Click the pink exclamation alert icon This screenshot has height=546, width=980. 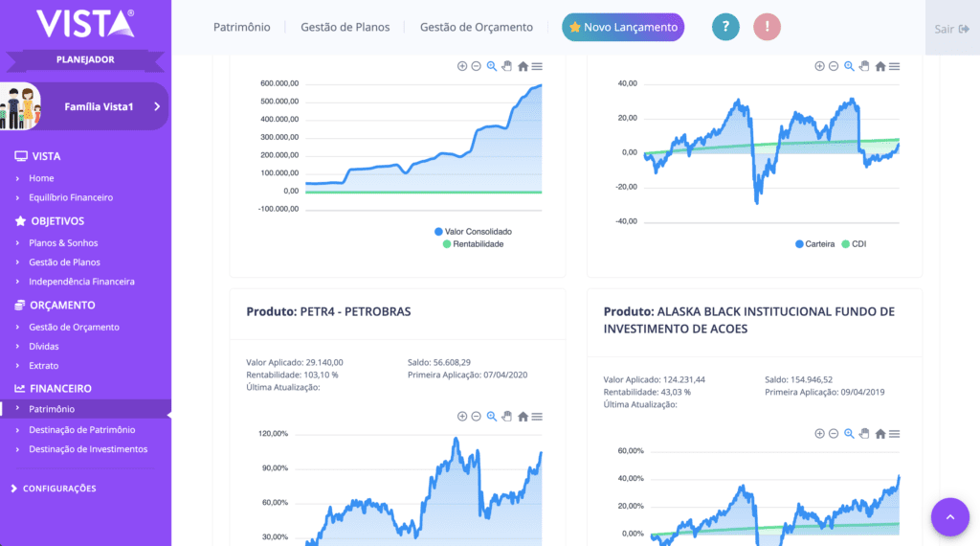(x=768, y=28)
